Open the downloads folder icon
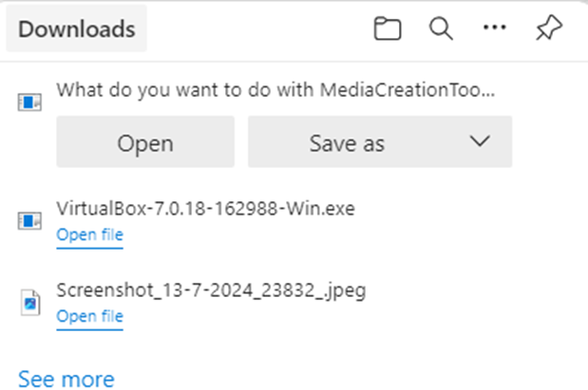 point(386,29)
